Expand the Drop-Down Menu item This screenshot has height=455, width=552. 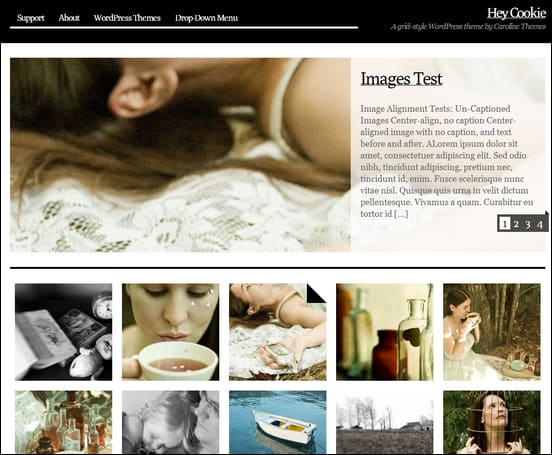coord(206,18)
